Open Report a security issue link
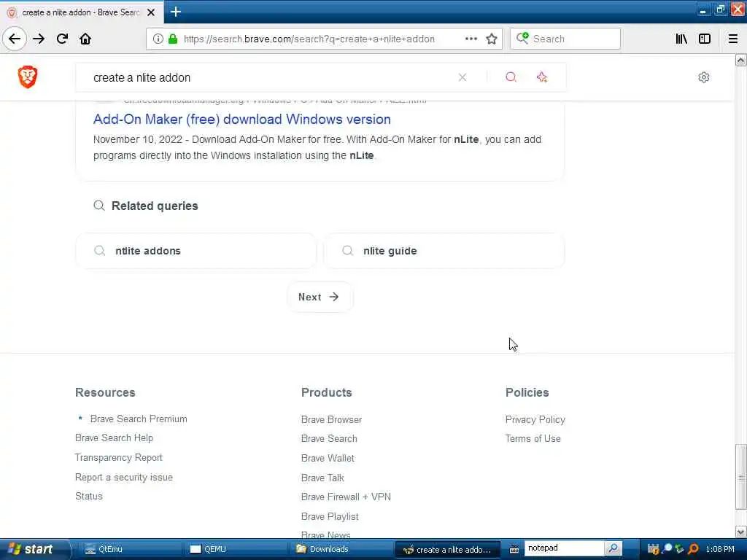Screen dimensions: 747x560 click(124, 477)
